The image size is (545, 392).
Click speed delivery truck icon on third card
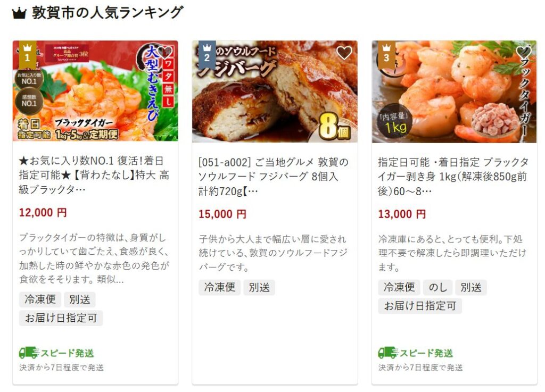[387, 353]
